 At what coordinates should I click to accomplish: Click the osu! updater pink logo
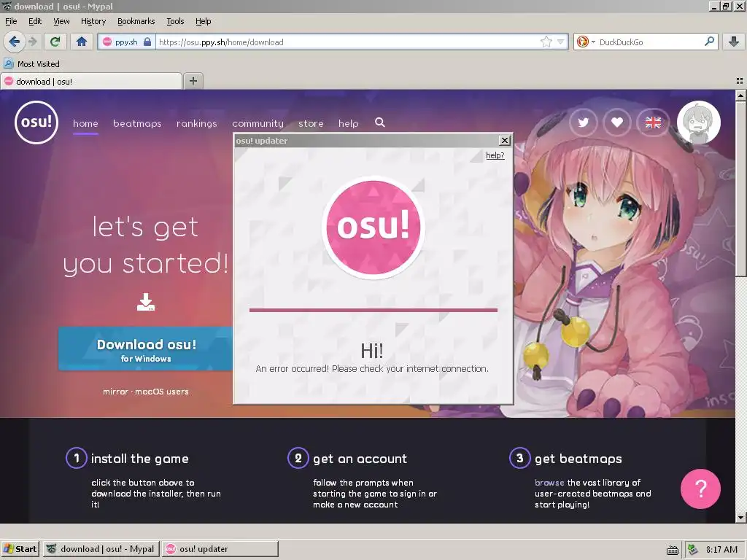coord(373,227)
